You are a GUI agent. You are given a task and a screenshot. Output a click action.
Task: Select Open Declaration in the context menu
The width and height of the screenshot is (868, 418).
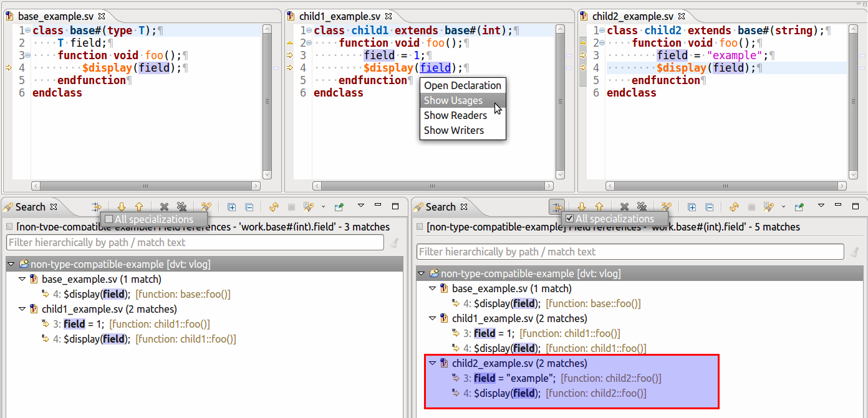pyautogui.click(x=463, y=85)
